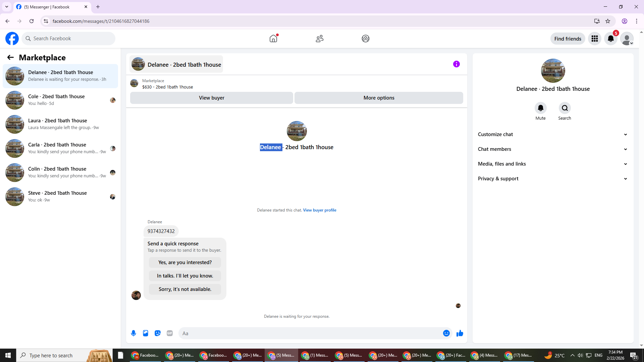
Task: Attach a photo with the image icon
Action: 146,333
